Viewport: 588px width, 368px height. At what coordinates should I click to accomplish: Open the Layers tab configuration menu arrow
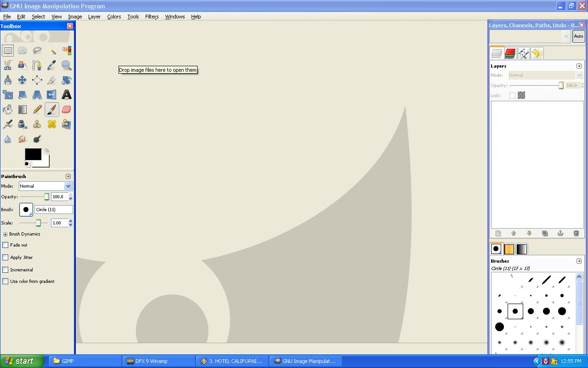579,66
